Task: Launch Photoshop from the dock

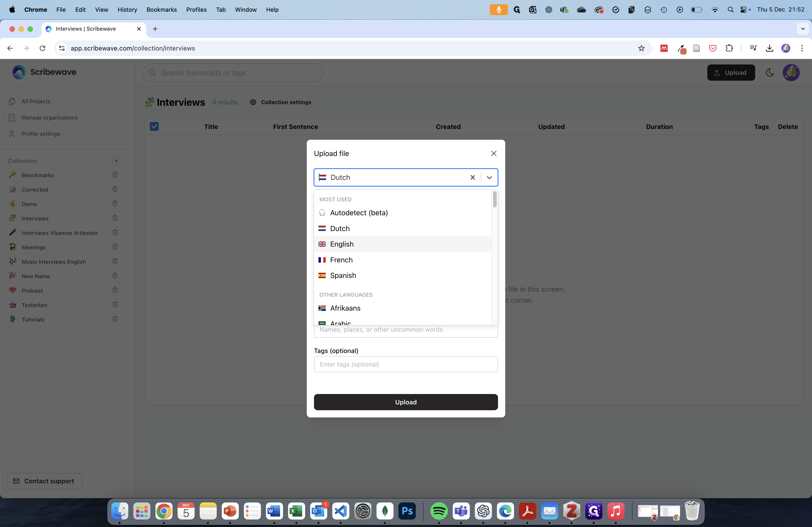Action: [407, 511]
